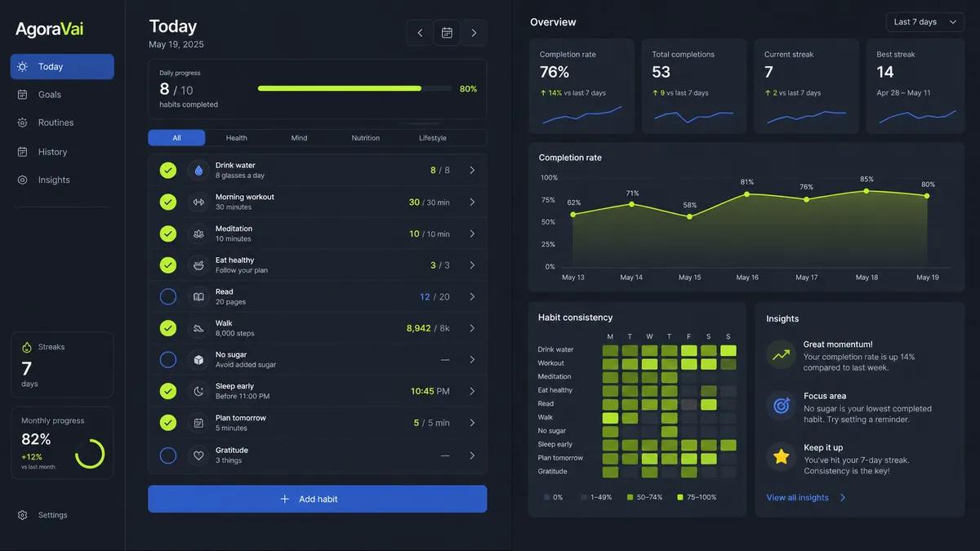Expand Walk details chevron
Image resolution: width=980 pixels, height=551 pixels.
[472, 328]
